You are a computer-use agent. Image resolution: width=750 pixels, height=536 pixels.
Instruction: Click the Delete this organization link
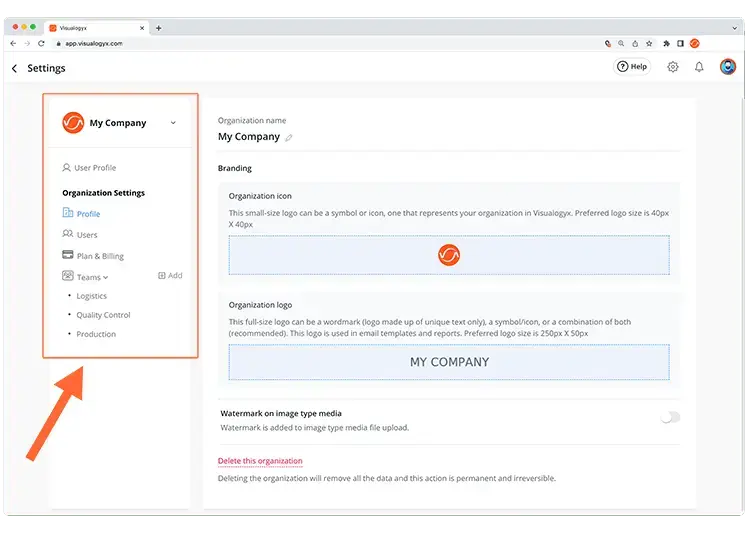click(260, 461)
